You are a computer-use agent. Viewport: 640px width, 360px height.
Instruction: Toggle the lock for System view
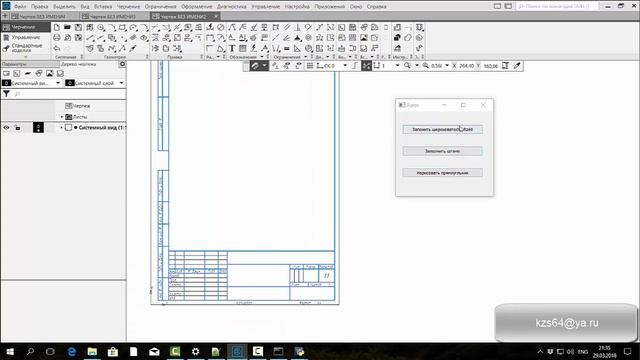(17, 128)
